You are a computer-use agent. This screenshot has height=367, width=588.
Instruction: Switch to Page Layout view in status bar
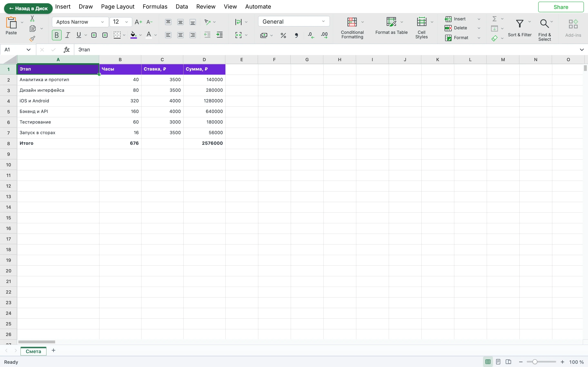pos(498,362)
